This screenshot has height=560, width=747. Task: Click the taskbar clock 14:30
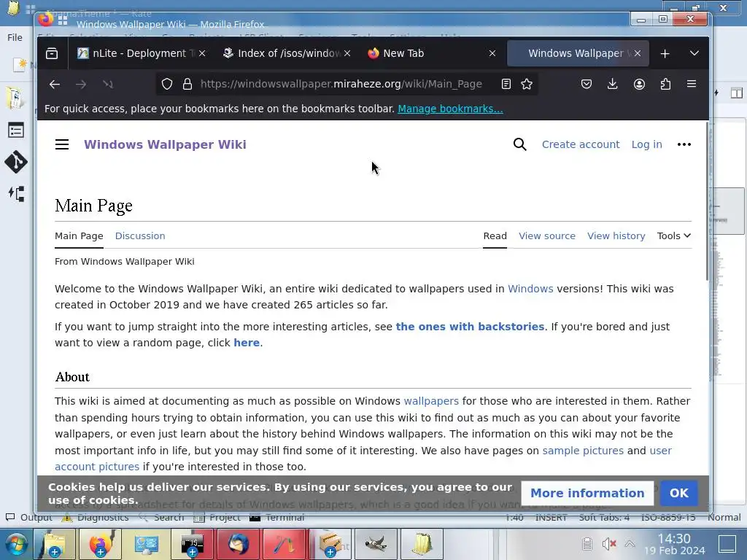coord(673,539)
